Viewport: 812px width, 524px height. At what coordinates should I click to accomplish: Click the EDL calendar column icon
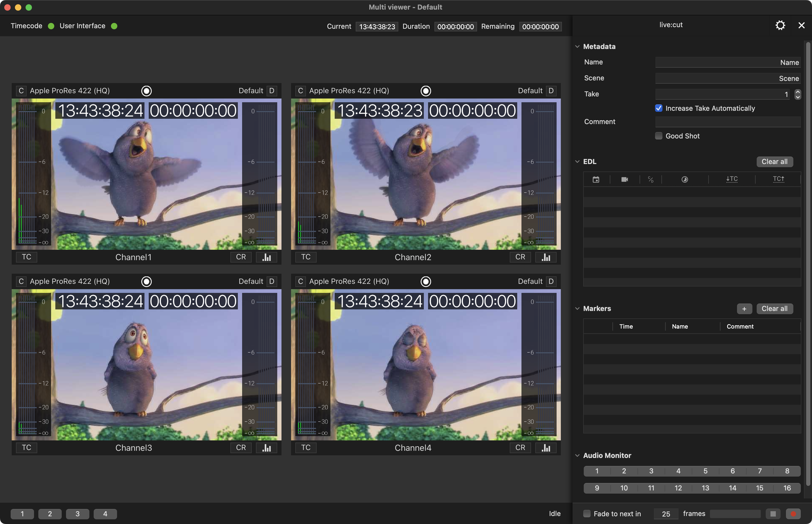tap(596, 179)
